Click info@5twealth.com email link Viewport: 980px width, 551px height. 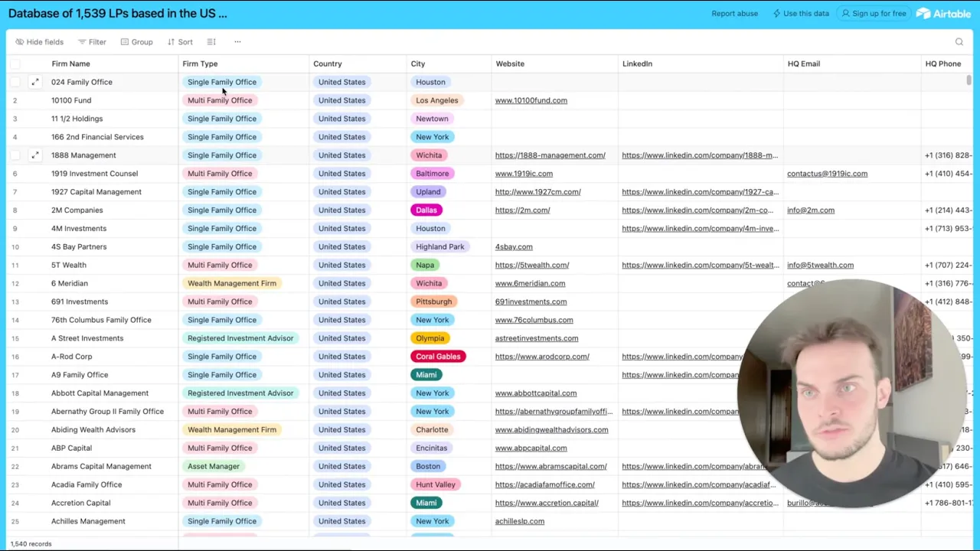point(820,266)
